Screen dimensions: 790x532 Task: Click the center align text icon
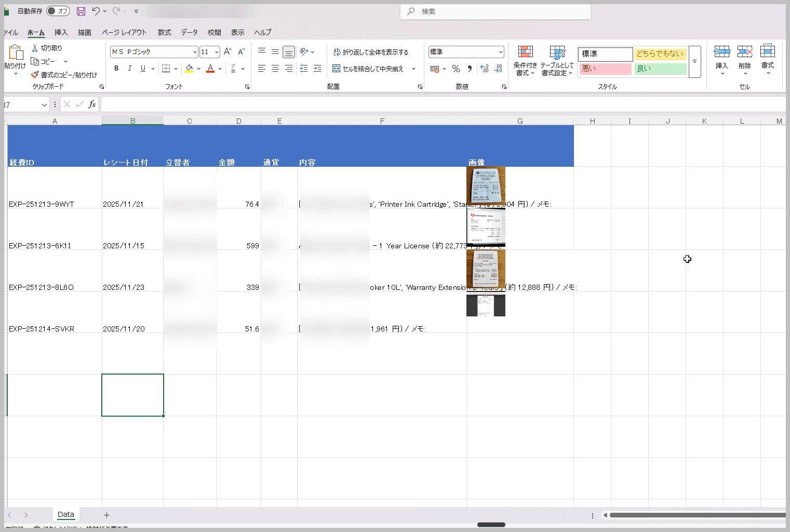pos(275,69)
